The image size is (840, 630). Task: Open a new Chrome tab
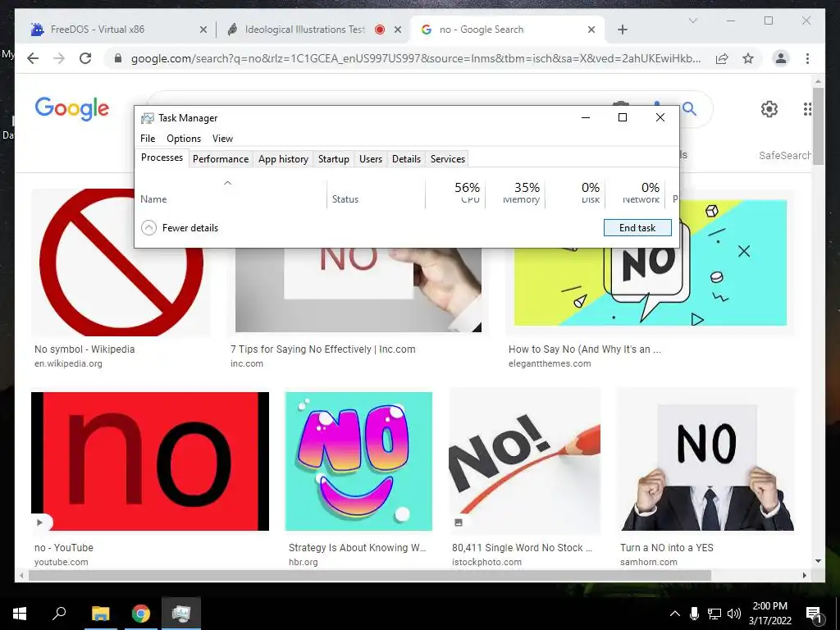tap(622, 30)
